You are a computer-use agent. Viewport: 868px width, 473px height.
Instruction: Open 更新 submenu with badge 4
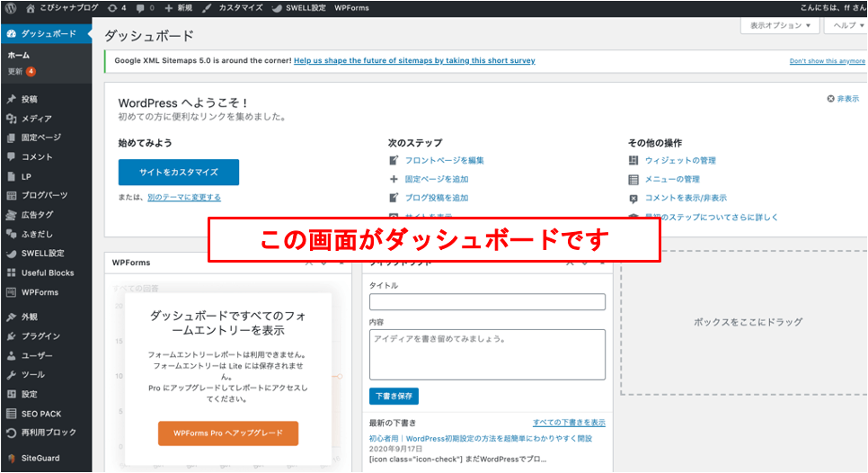tap(22, 71)
